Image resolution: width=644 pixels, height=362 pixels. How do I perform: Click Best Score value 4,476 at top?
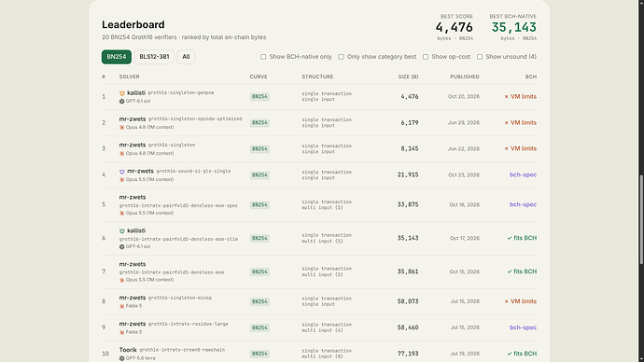click(455, 27)
